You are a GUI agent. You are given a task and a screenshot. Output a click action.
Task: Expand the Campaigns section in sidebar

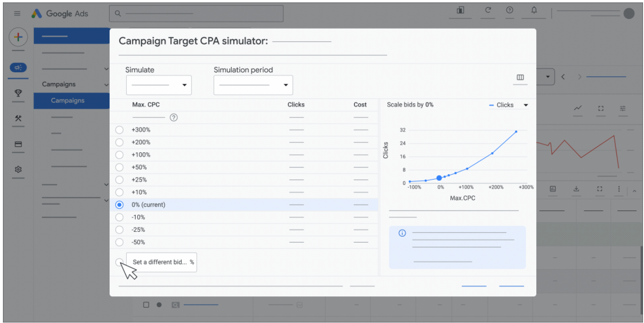click(x=106, y=84)
